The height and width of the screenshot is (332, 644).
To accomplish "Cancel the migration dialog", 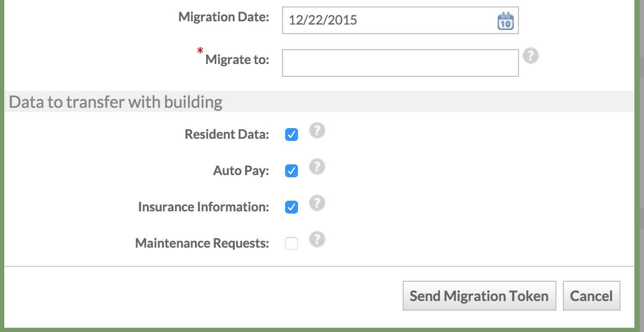I will click(591, 296).
